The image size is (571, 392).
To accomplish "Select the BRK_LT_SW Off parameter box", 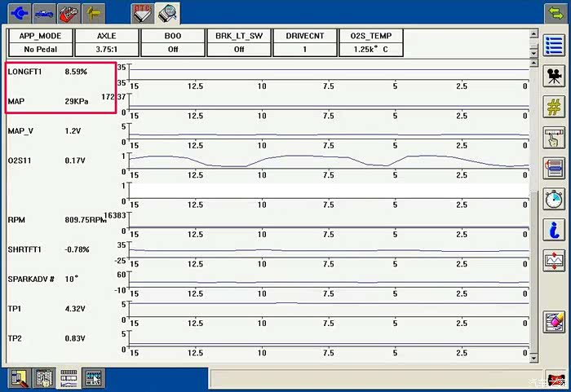I will click(x=239, y=42).
